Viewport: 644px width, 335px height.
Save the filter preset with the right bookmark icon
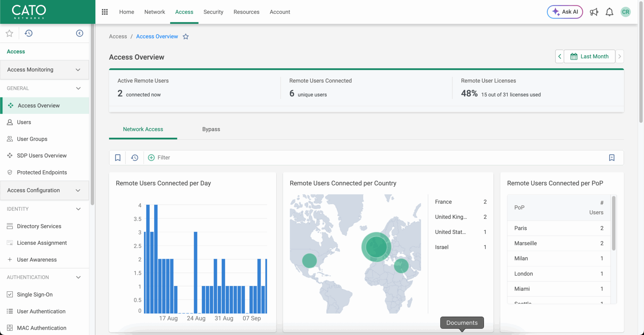(611, 158)
